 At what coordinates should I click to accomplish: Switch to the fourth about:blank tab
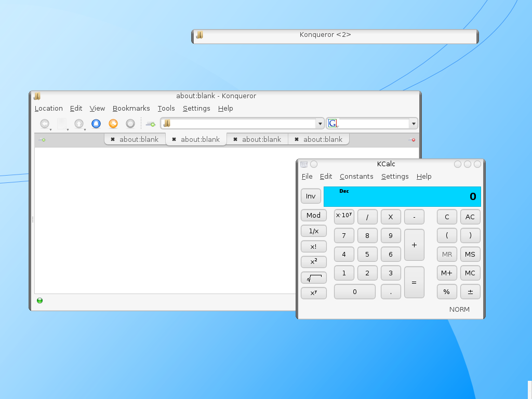pos(319,139)
